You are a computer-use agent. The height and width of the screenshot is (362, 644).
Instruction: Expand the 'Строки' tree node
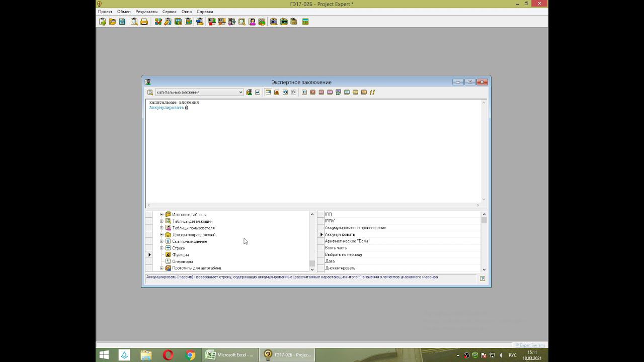pyautogui.click(x=162, y=248)
